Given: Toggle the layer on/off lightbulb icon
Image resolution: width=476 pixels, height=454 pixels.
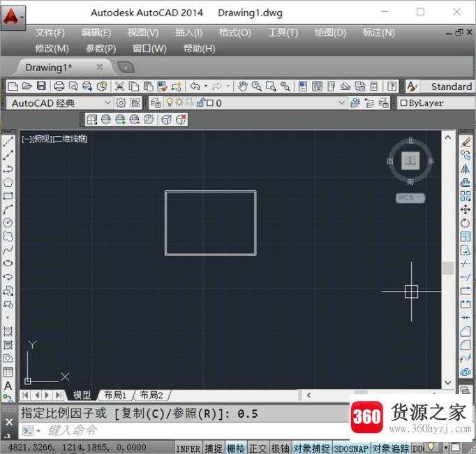Looking at the screenshot, I should (170, 103).
